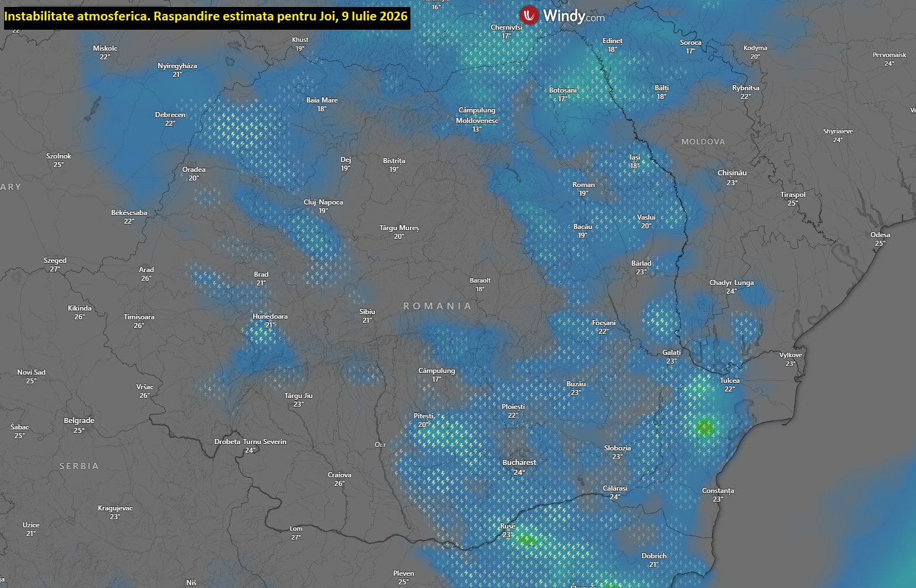Click the Oradea city label
Image resolution: width=916 pixels, height=588 pixels.
(194, 170)
